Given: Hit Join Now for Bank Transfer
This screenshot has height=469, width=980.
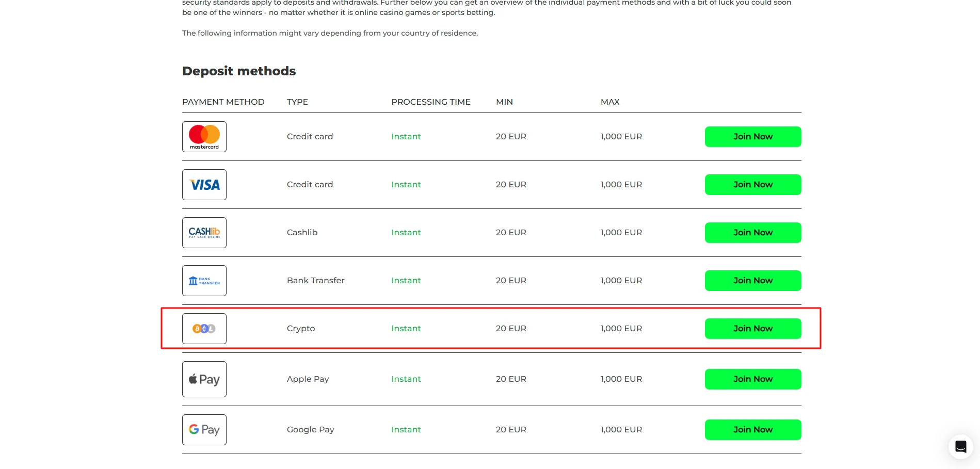Looking at the screenshot, I should 752,281.
